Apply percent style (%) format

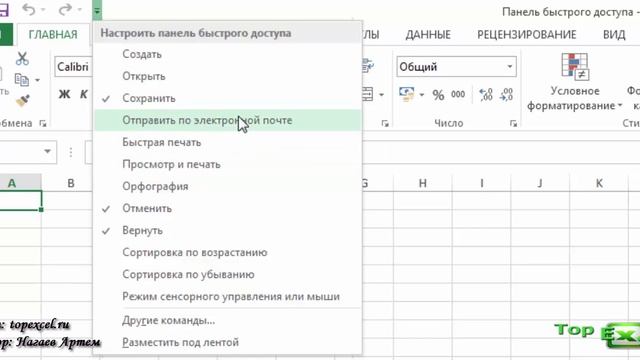click(x=438, y=95)
